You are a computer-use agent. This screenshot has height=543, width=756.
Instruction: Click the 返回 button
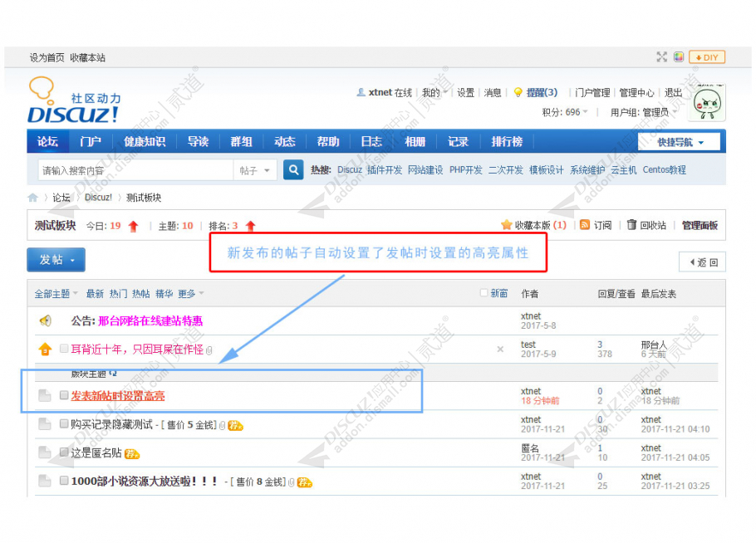702,262
